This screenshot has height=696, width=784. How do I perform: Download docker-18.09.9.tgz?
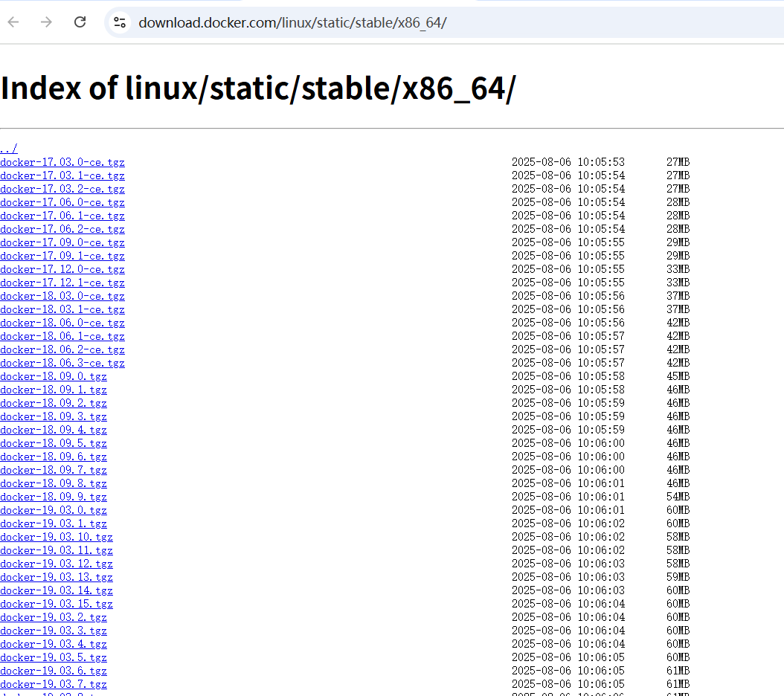(54, 497)
